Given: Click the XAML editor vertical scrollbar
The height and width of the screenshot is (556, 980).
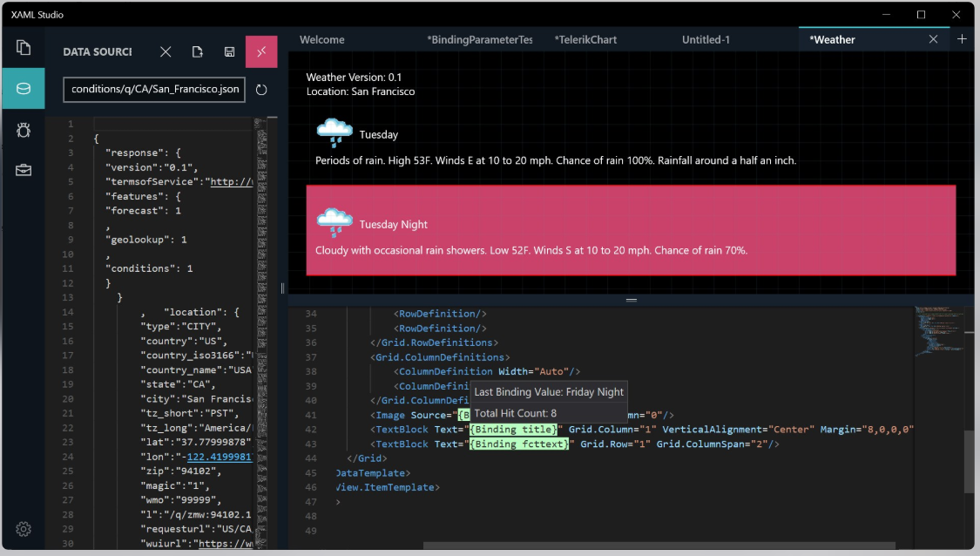Looking at the screenshot, I should coord(969,462).
